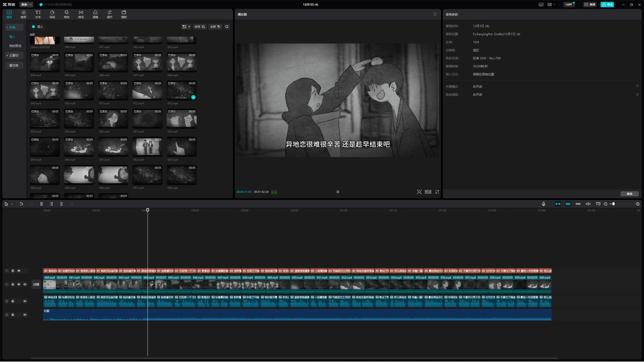Switch to the 滤镜 filters tab
Viewport: 644px width, 362px height.
coord(95,14)
